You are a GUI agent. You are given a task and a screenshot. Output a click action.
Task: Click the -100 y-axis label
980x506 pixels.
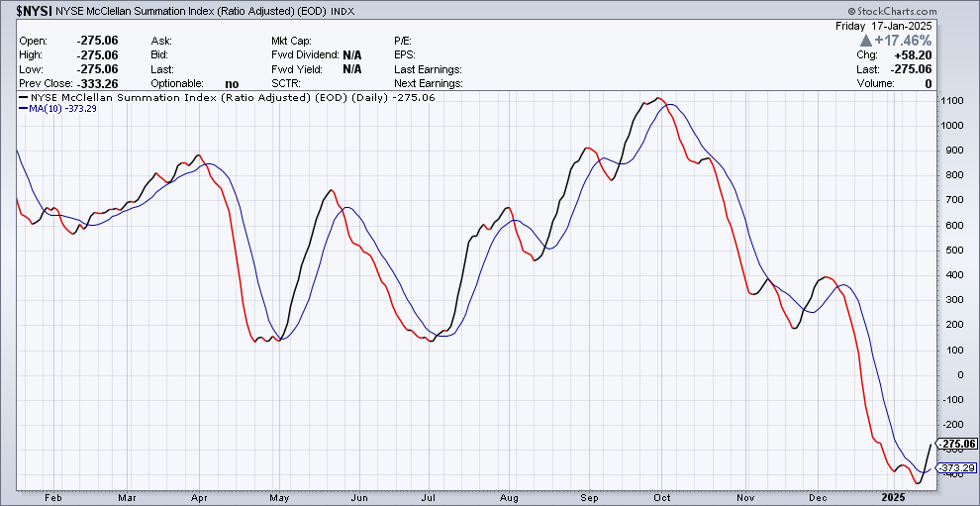click(x=953, y=400)
